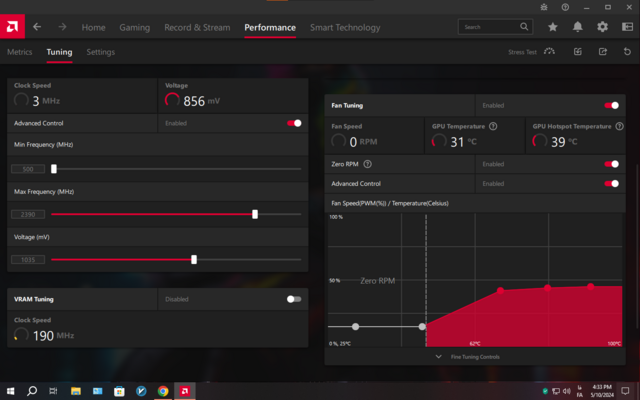Screen dimensions: 640x400
Task: Click the Zero RPM help question icon
Action: click(368, 164)
